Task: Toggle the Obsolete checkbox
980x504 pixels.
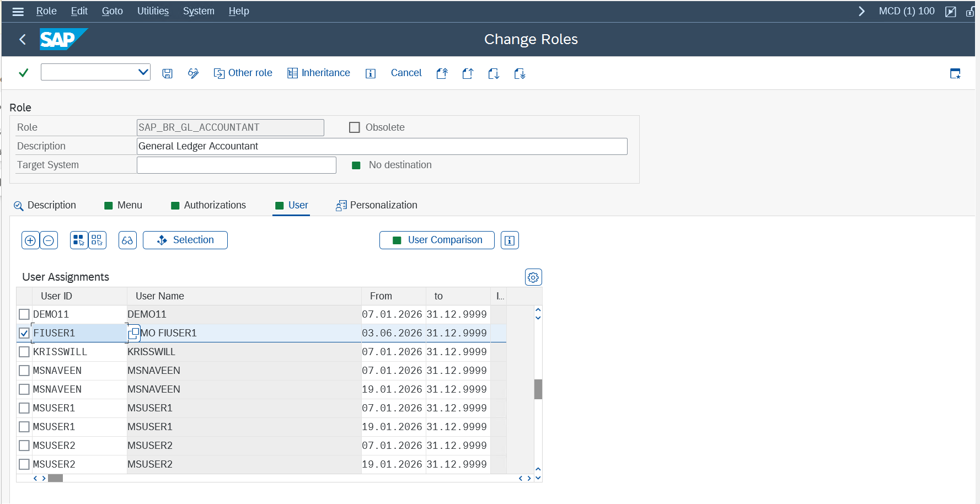Action: tap(355, 127)
